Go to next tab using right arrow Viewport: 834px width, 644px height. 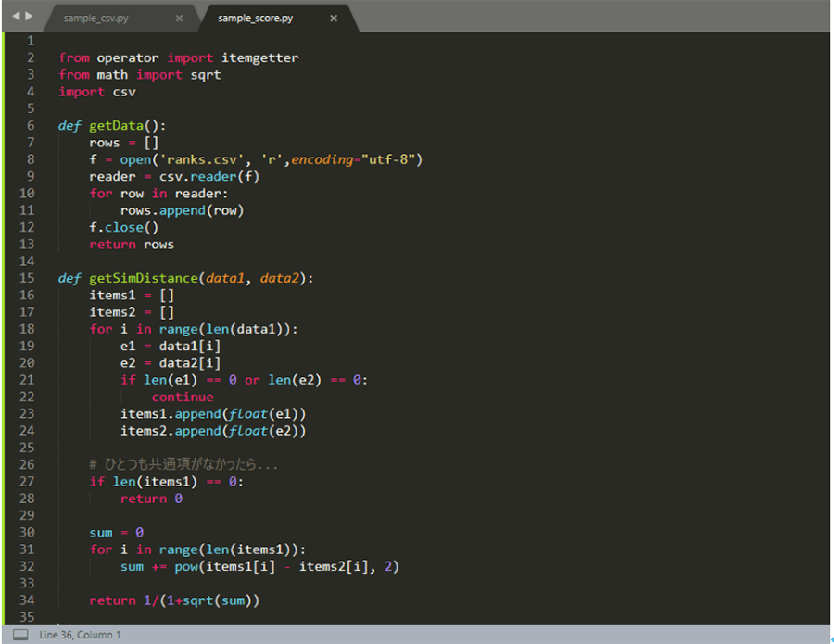click(x=29, y=16)
